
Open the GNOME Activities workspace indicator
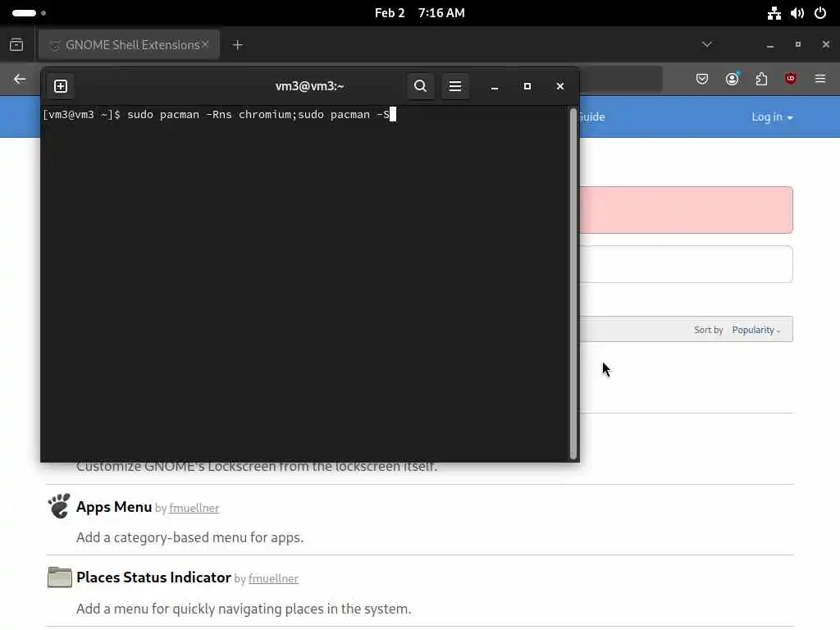(29, 13)
